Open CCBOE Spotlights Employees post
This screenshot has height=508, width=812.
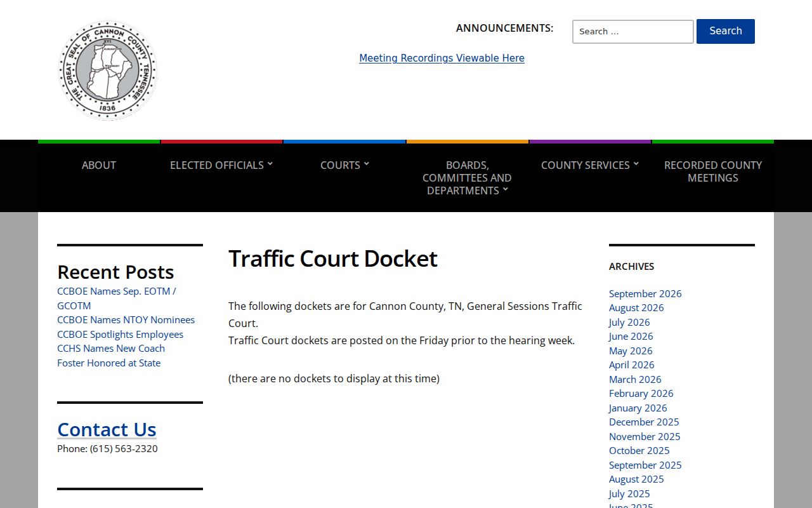120,335
